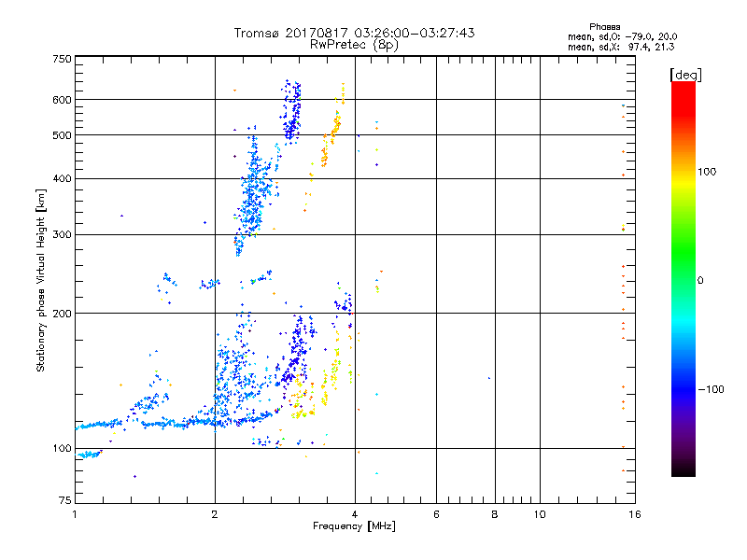Click the x-axis tick label '2'
This screenshot has height=560, width=747.
[x=215, y=514]
